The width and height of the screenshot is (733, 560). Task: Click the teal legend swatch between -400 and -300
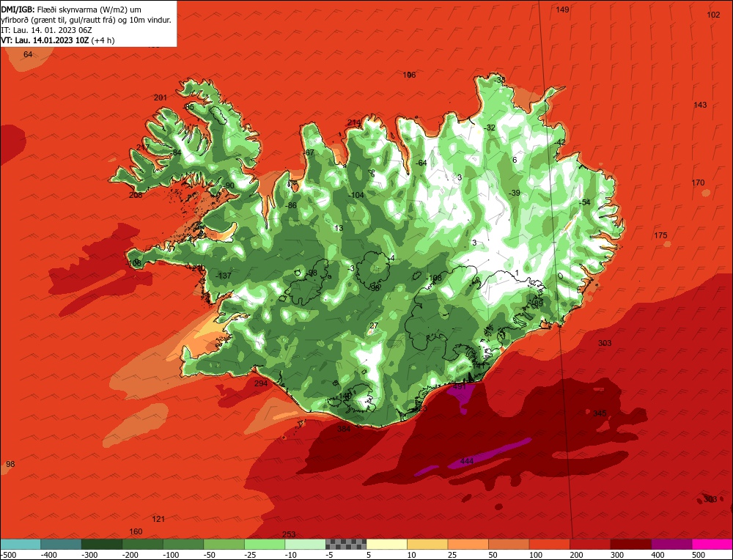[62, 544]
